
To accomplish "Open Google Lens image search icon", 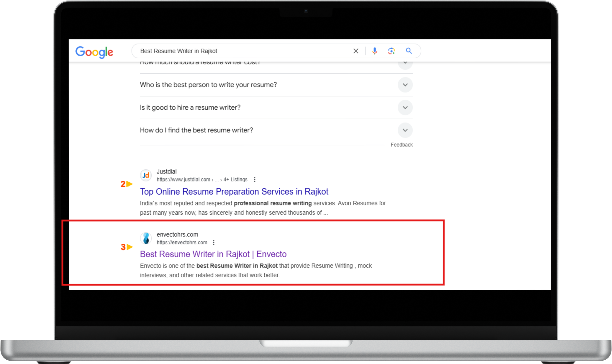I will point(391,51).
